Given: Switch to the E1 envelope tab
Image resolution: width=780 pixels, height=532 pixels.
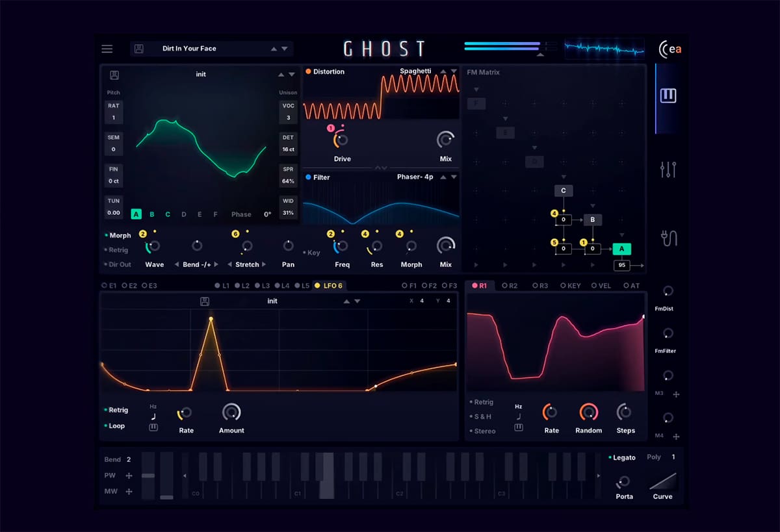Looking at the screenshot, I should click(x=109, y=286).
